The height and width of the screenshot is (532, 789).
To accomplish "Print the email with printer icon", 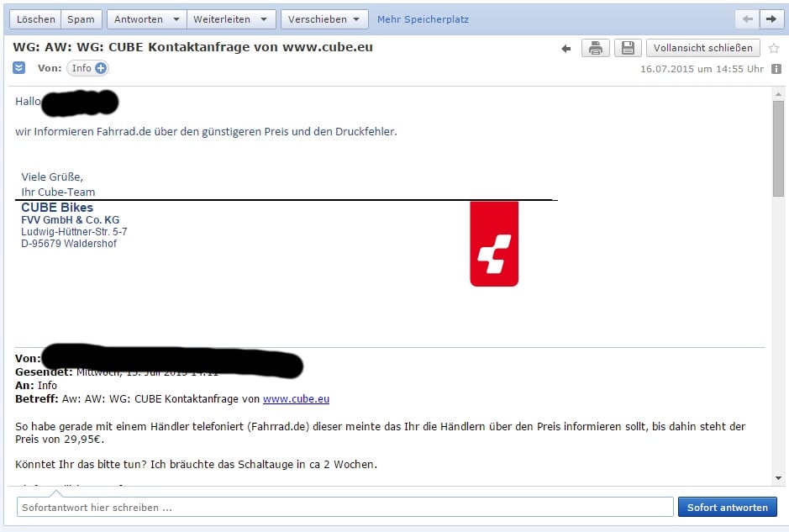I will [x=596, y=48].
